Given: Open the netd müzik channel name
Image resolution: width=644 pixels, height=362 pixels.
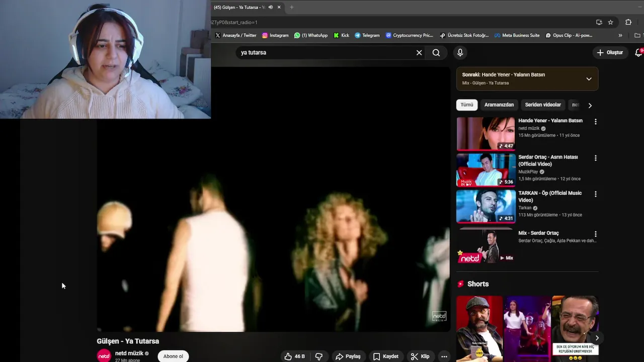Looking at the screenshot, I should coord(129,353).
